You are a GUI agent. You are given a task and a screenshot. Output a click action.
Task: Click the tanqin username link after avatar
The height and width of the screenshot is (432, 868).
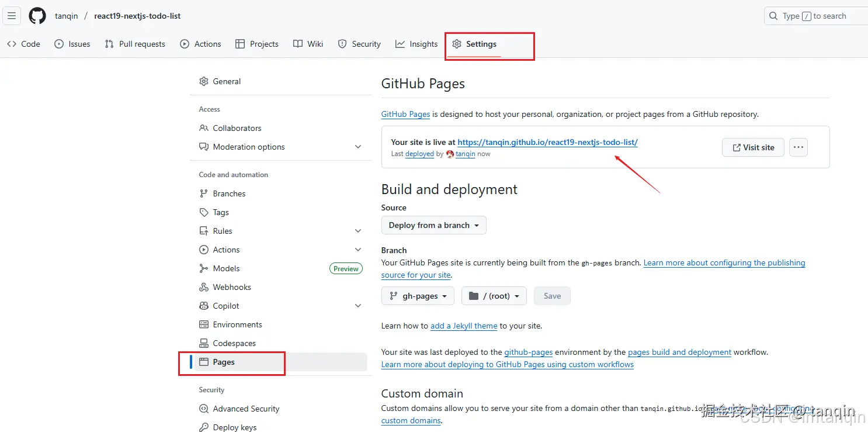[466, 154]
